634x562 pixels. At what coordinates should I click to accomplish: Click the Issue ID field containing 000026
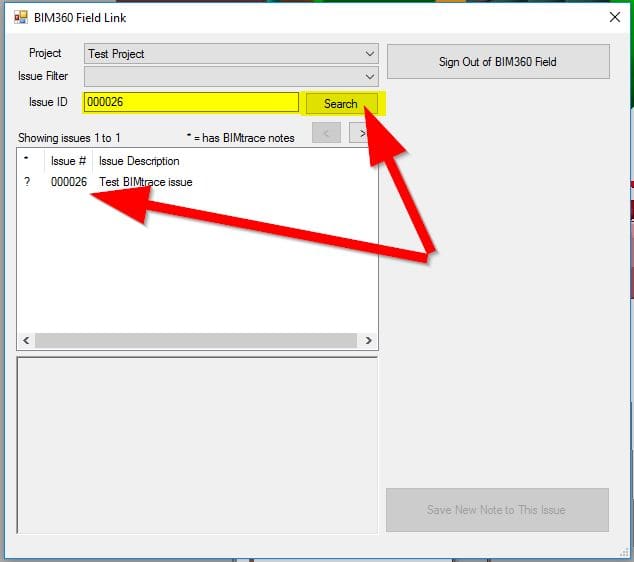point(191,102)
